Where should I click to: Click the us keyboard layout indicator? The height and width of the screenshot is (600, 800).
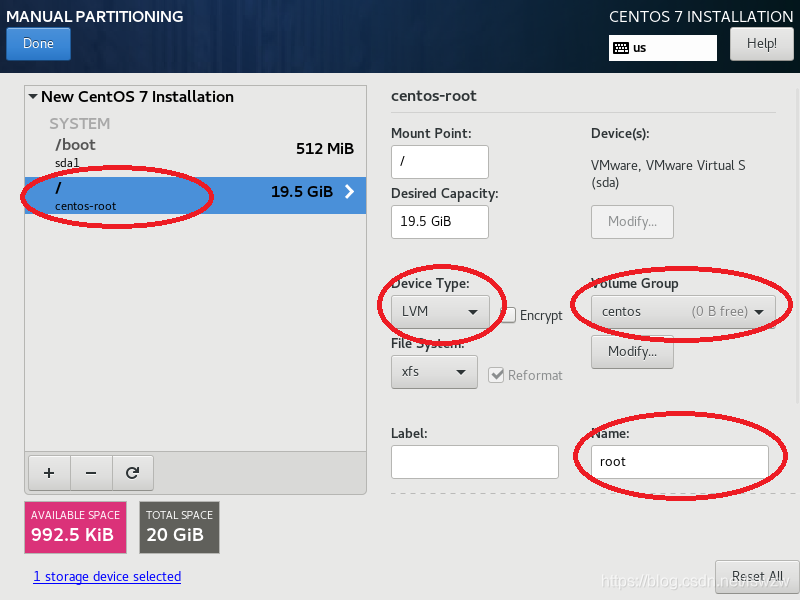[x=662, y=48]
